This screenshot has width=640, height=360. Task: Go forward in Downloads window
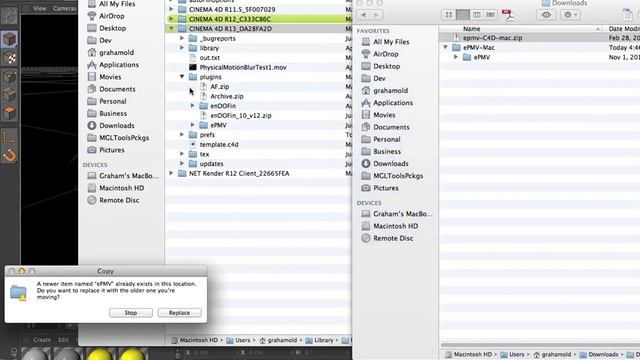(376, 15)
